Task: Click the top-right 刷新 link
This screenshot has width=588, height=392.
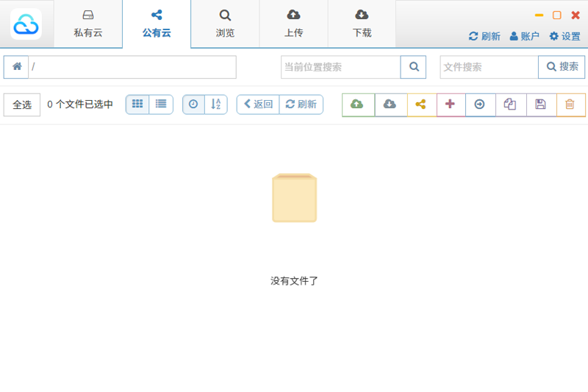Action: point(484,36)
